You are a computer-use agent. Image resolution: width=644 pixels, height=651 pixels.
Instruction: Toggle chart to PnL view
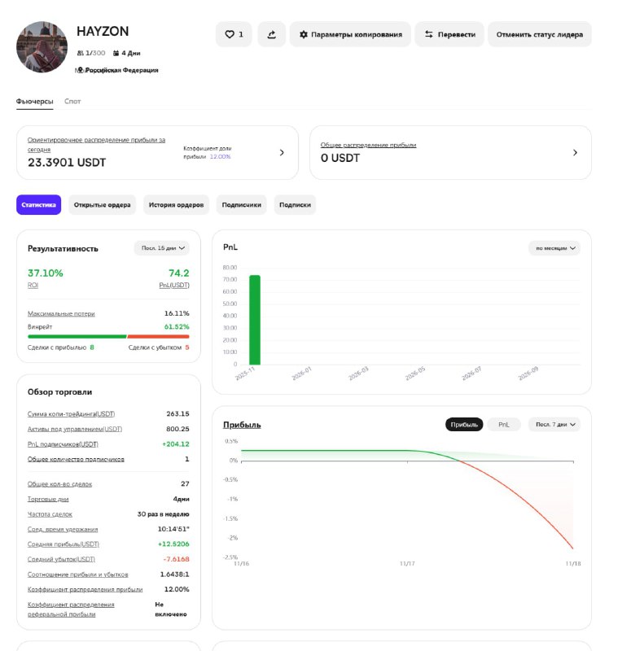click(x=504, y=424)
